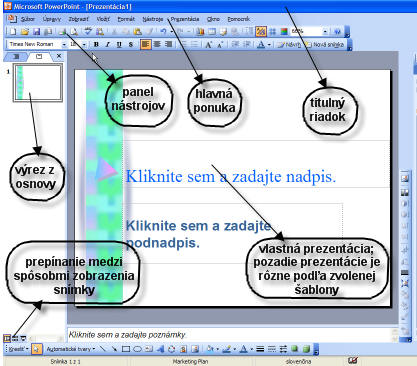Toggle Underline formatting button

point(119,44)
